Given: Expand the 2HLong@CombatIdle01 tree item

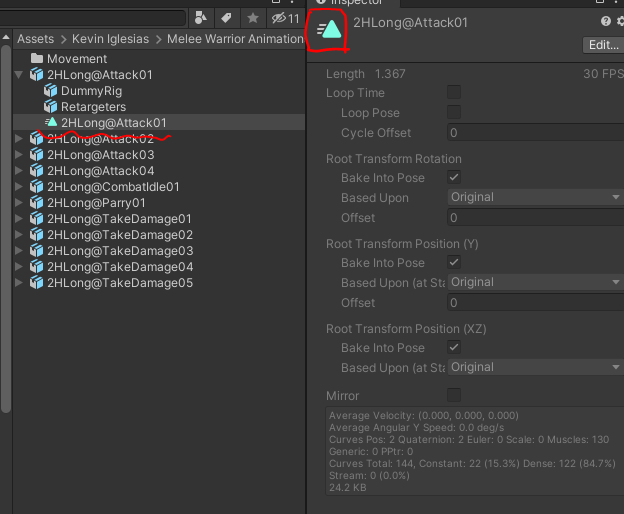Looking at the screenshot, I should coord(18,187).
